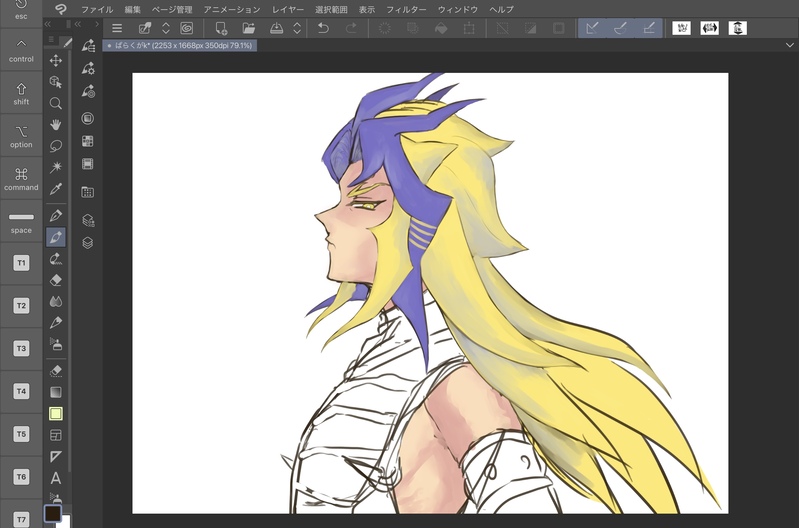Select the Lasso selection tool

pyautogui.click(x=56, y=146)
